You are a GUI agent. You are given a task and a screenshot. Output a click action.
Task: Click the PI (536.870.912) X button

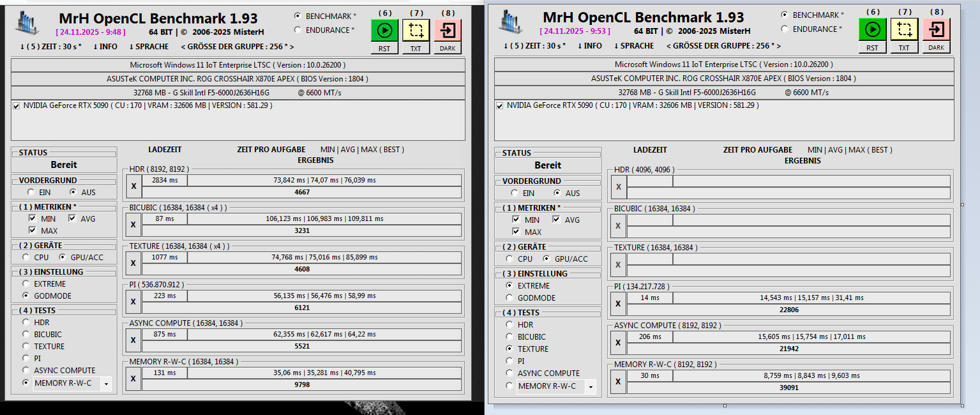133,301
